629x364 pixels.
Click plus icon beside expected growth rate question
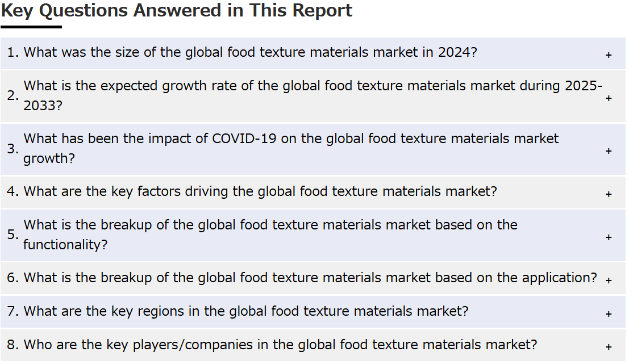(x=609, y=98)
